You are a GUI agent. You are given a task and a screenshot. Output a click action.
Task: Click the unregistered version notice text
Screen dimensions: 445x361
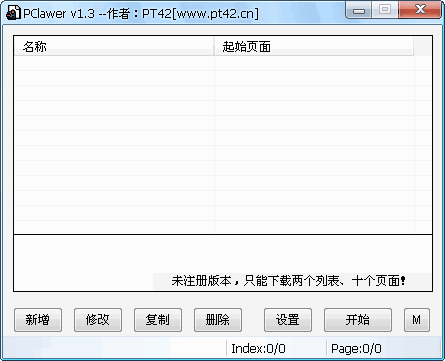[288, 281]
